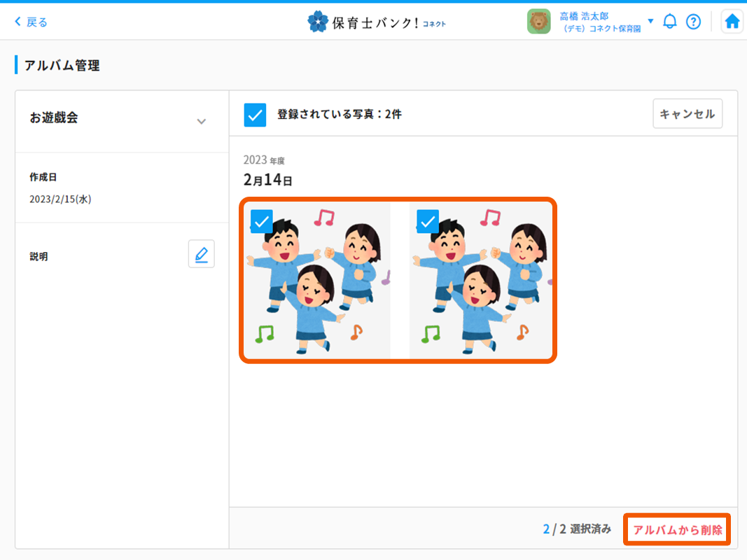Deselect the left photo's checkmark
This screenshot has height=560, width=747.
point(262,222)
